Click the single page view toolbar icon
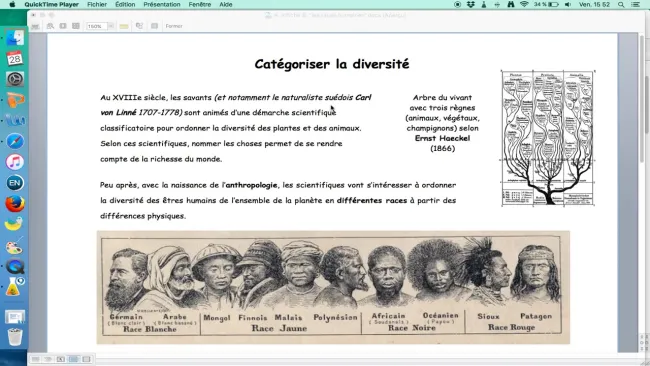Image resolution: width=650 pixels, height=366 pixels. [x=63, y=26]
